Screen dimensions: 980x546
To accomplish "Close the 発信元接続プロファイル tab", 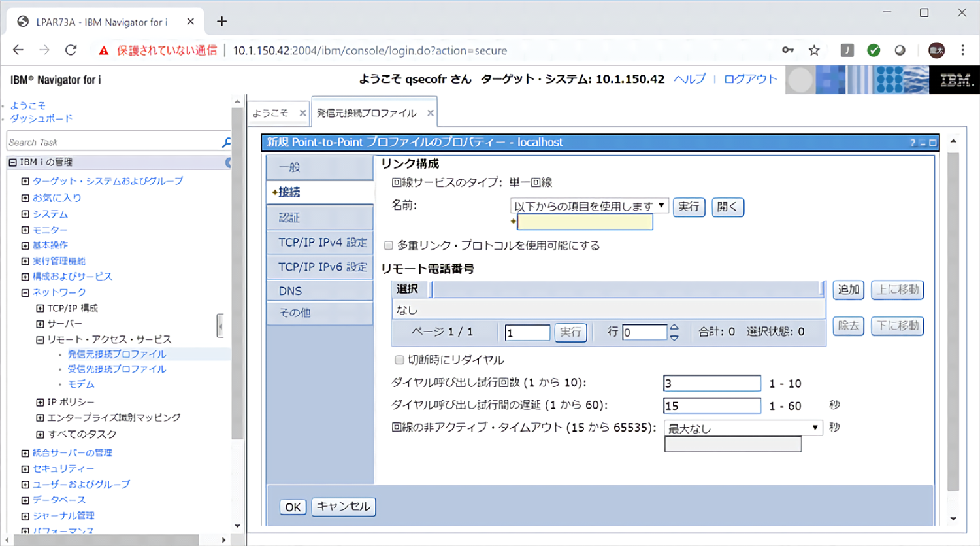I will (430, 113).
